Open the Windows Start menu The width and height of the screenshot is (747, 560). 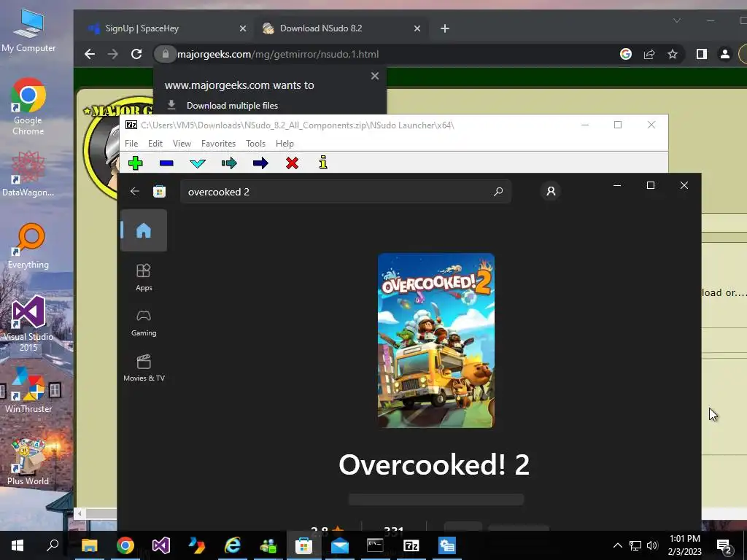coord(18,545)
